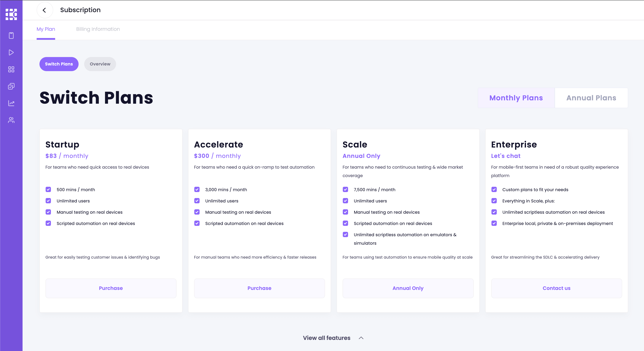644x351 pixels.
Task: Purchase the Accelerate plan
Action: tap(259, 288)
